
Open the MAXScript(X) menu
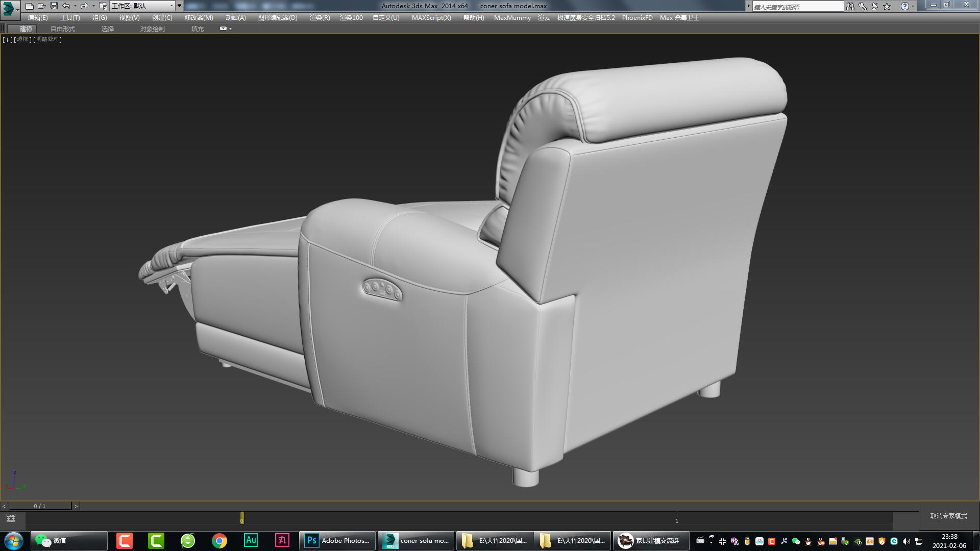[x=431, y=17]
